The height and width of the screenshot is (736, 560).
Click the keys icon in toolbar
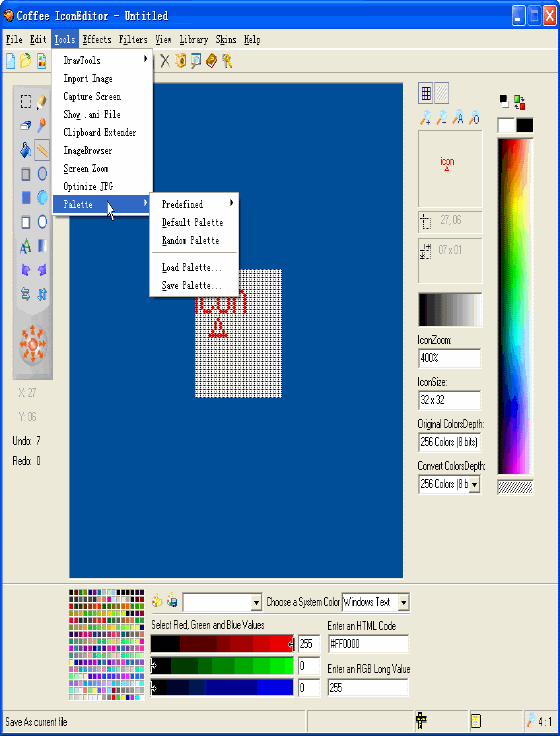point(227,61)
